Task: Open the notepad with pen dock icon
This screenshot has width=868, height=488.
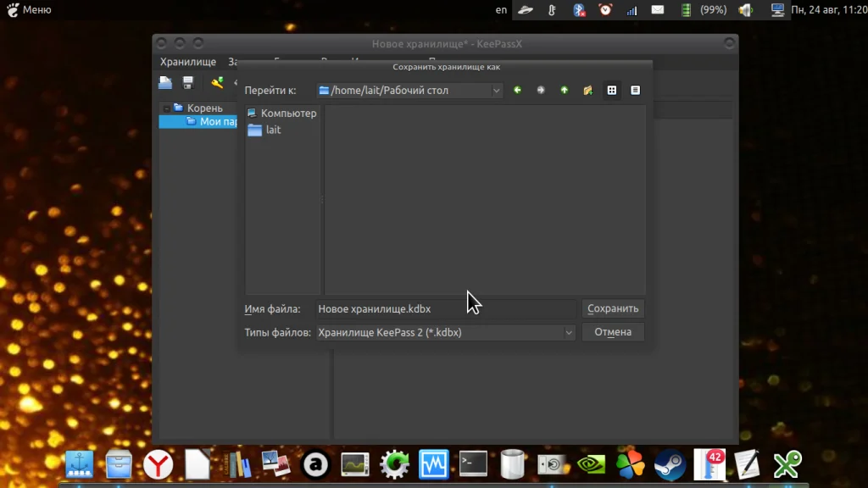Action: click(x=748, y=463)
